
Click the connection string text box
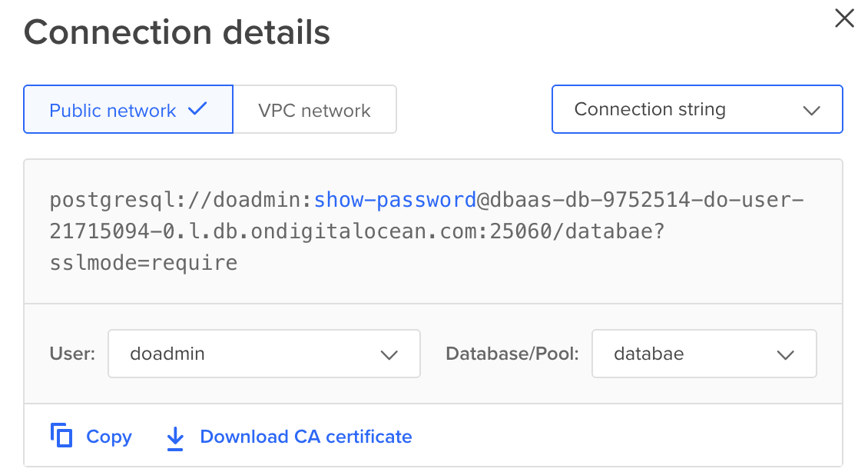click(x=434, y=230)
